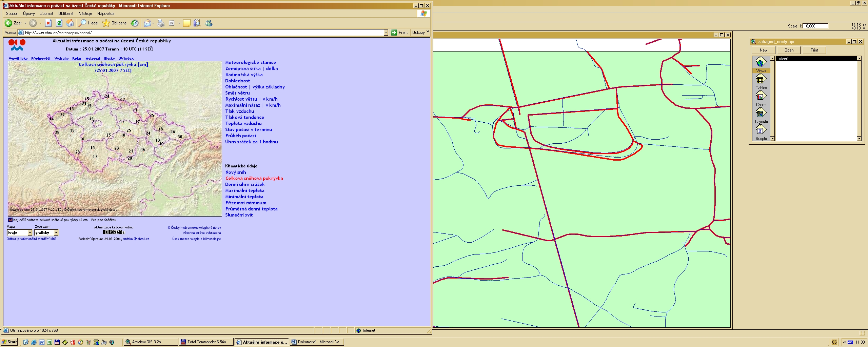Open the Teplota vzduchu link
The height and width of the screenshot is (347, 868).
point(243,123)
